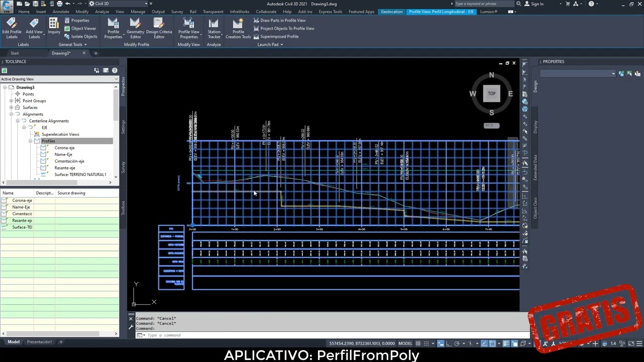The width and height of the screenshot is (644, 362).
Task: Click the Source drawing column header
Action: coord(71,193)
